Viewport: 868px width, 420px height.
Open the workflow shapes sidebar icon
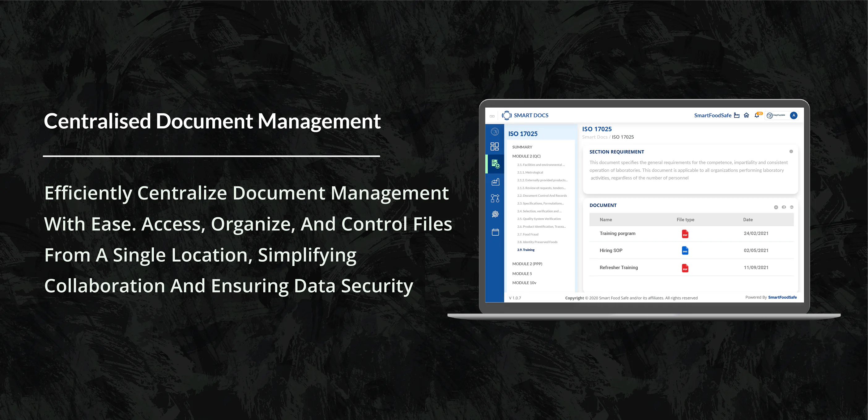coord(495,198)
